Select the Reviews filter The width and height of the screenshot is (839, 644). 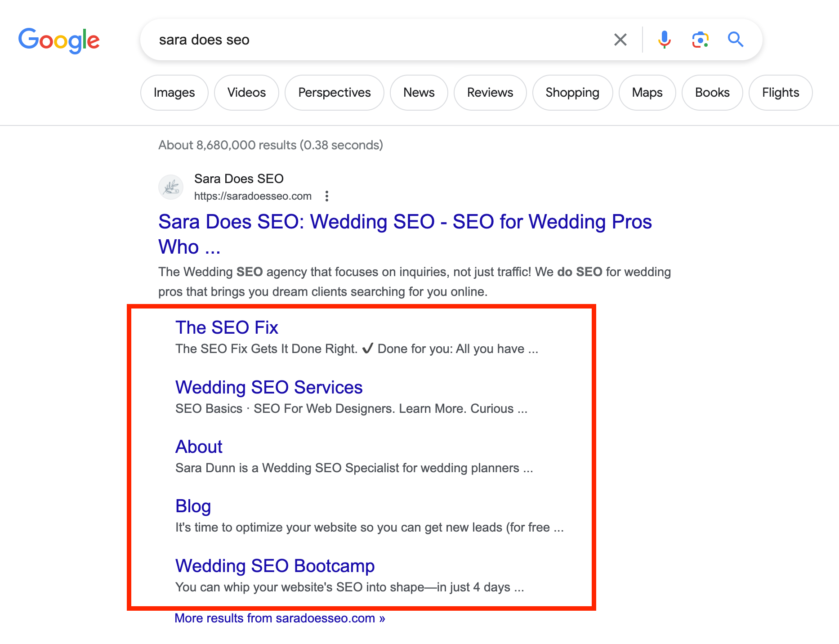[x=490, y=93]
